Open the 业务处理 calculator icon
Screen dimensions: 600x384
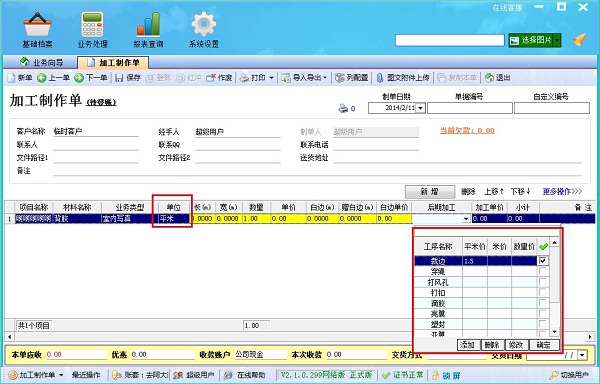pyautogui.click(x=92, y=24)
